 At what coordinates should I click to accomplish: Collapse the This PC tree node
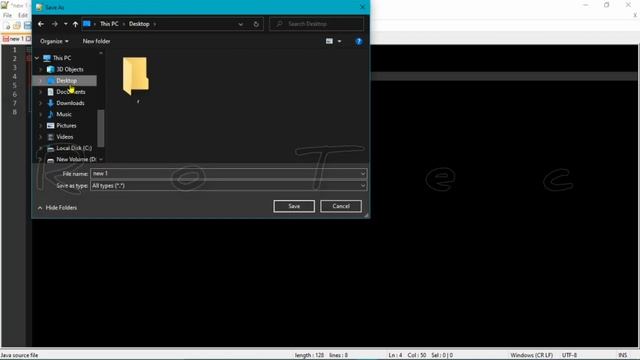(37, 58)
